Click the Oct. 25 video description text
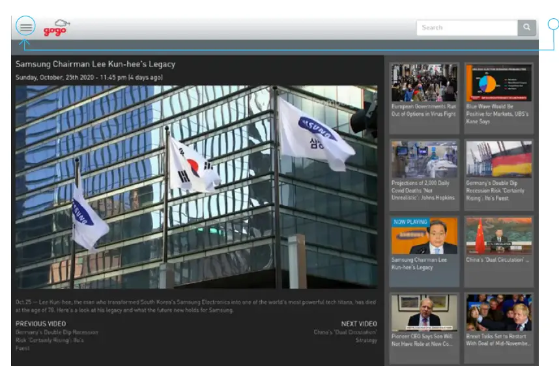Image resolution: width=559 pixels, height=392 pixels. click(x=195, y=306)
